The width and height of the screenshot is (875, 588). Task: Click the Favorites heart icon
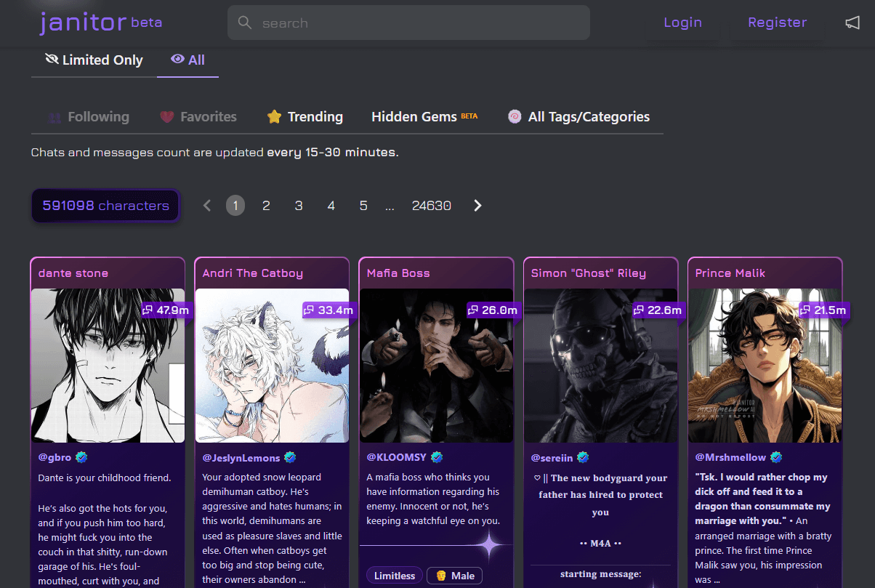(167, 117)
